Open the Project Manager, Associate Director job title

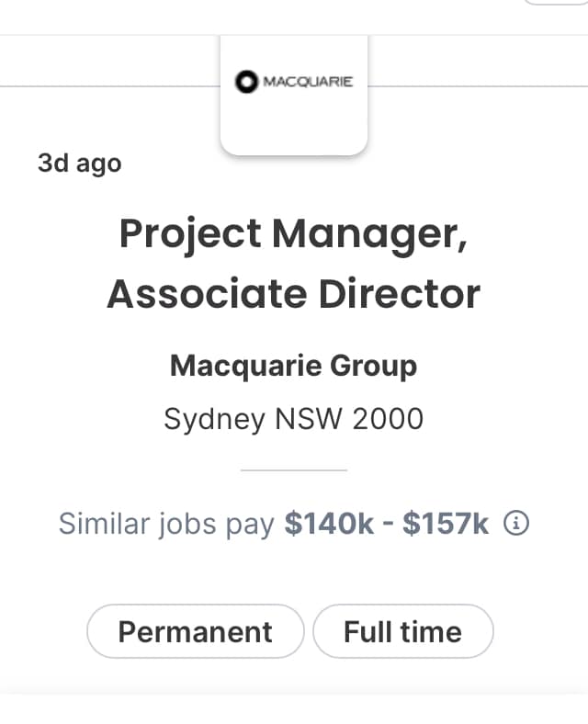tap(294, 264)
